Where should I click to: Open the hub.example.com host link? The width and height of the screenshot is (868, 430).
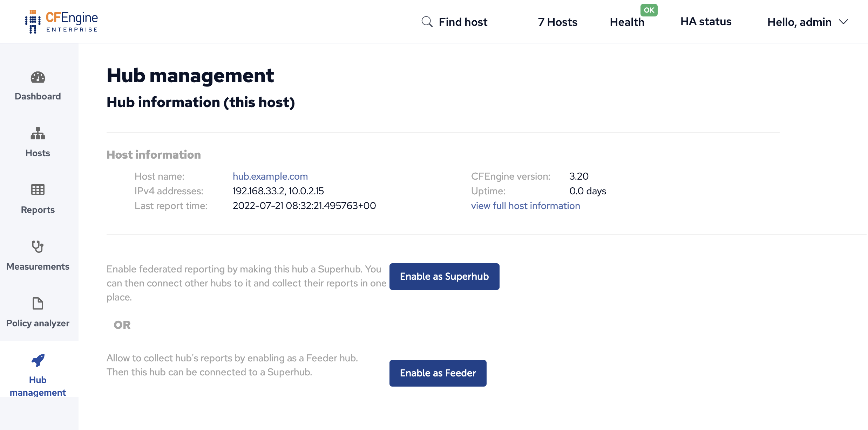pyautogui.click(x=270, y=176)
